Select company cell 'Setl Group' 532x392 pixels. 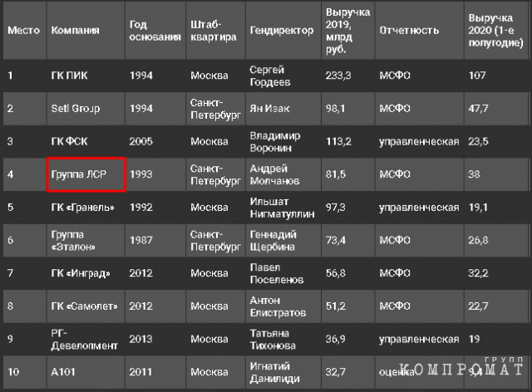tap(76, 109)
